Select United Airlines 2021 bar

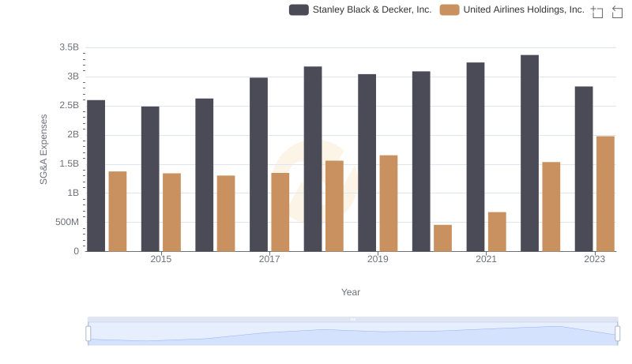[x=497, y=232]
